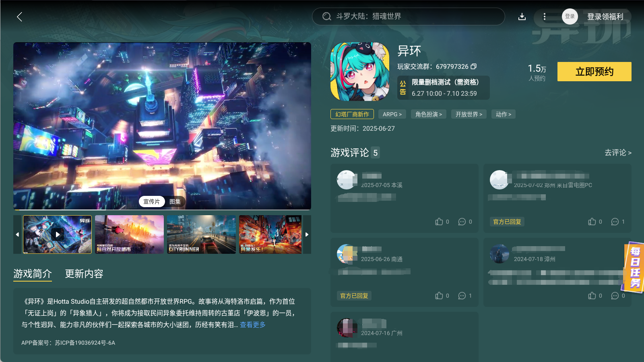644x362 pixels.
Task: Select the CITYRUNNER screenshot thumbnail
Action: click(x=201, y=234)
